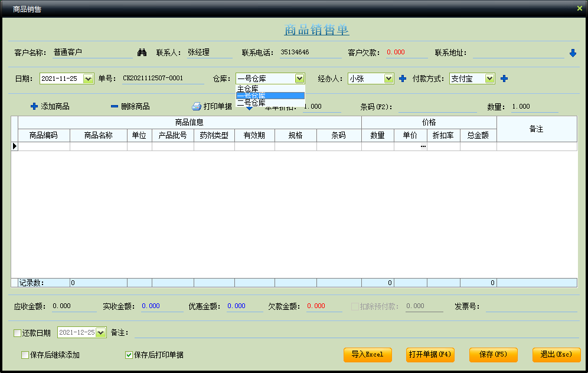Collapse the 仓库 dropdown arrow

point(299,78)
